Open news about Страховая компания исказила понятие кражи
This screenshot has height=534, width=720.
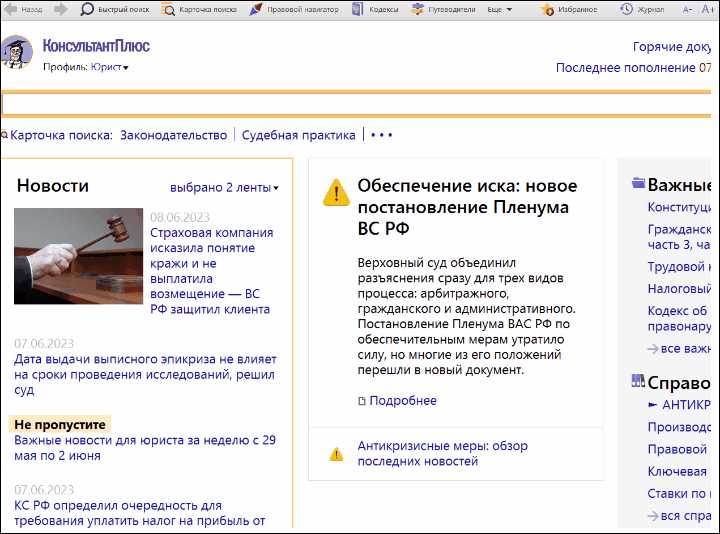[212, 271]
